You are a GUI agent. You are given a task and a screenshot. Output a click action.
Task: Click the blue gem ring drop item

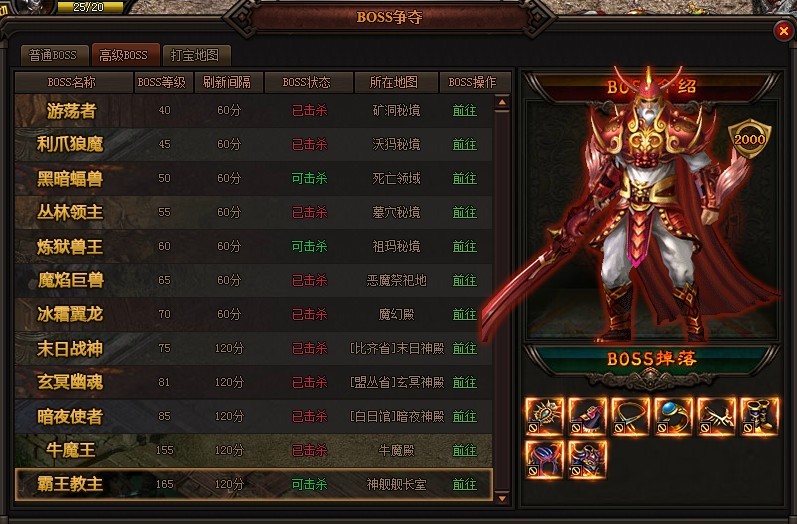click(673, 416)
